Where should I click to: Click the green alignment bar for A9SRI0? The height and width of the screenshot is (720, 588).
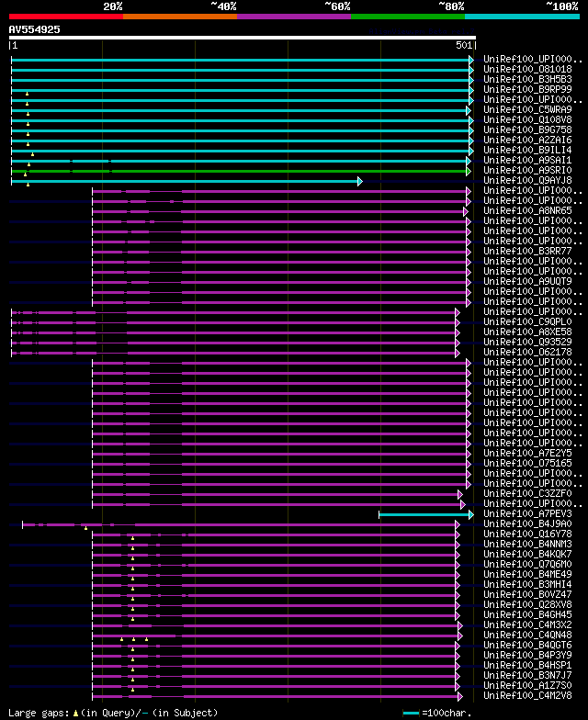(241, 171)
